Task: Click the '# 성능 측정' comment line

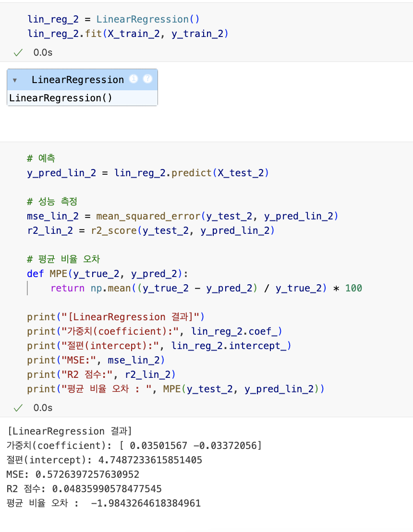Action: coord(52,202)
